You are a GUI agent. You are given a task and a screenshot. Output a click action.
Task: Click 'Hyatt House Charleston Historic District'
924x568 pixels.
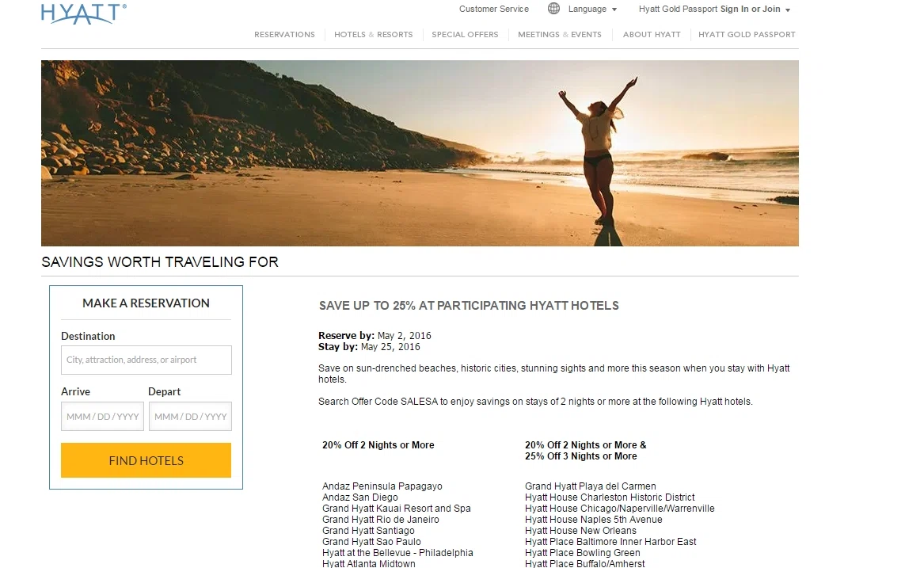click(610, 497)
